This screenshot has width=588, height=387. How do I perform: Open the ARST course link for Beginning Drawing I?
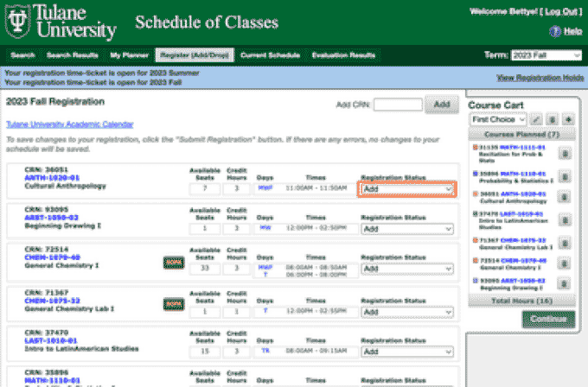click(x=51, y=218)
